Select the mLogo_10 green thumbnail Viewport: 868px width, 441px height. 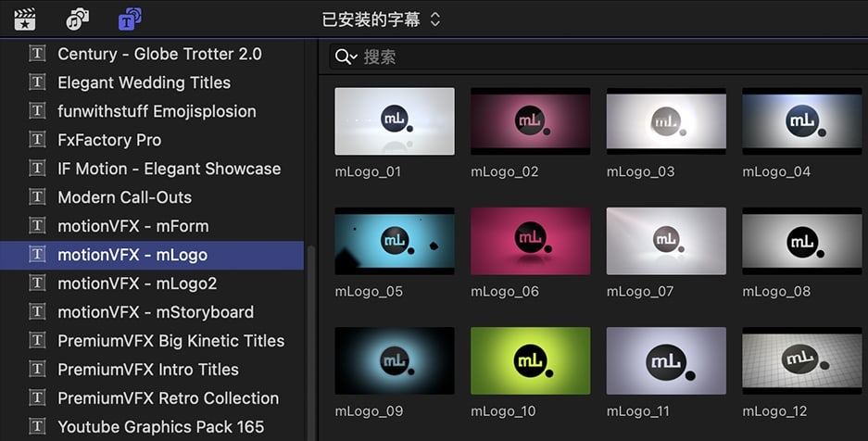click(530, 360)
